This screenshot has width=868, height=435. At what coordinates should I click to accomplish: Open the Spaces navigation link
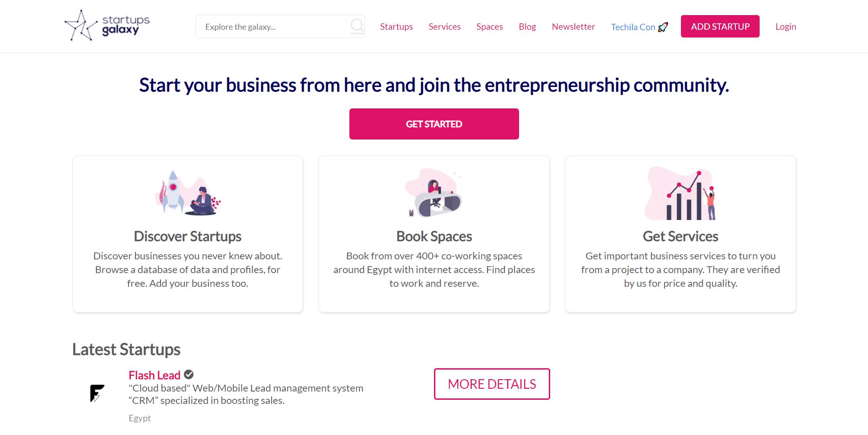[489, 27]
